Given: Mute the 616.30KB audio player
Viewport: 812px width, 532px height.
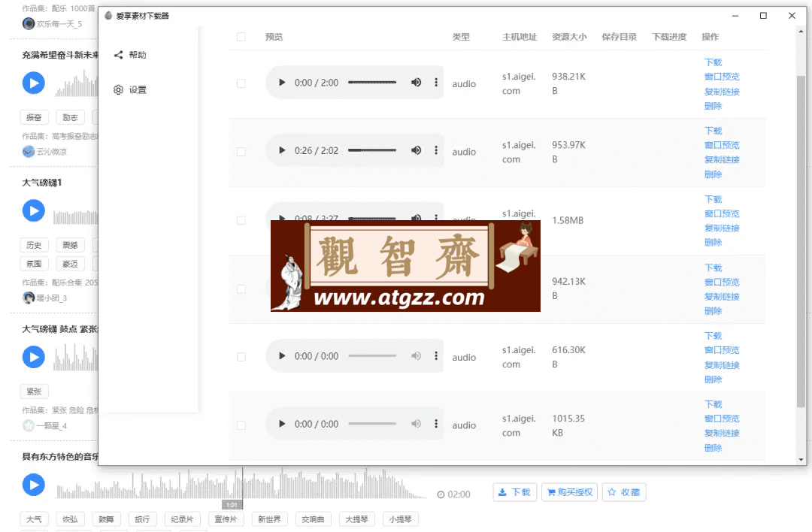Looking at the screenshot, I should (x=416, y=356).
